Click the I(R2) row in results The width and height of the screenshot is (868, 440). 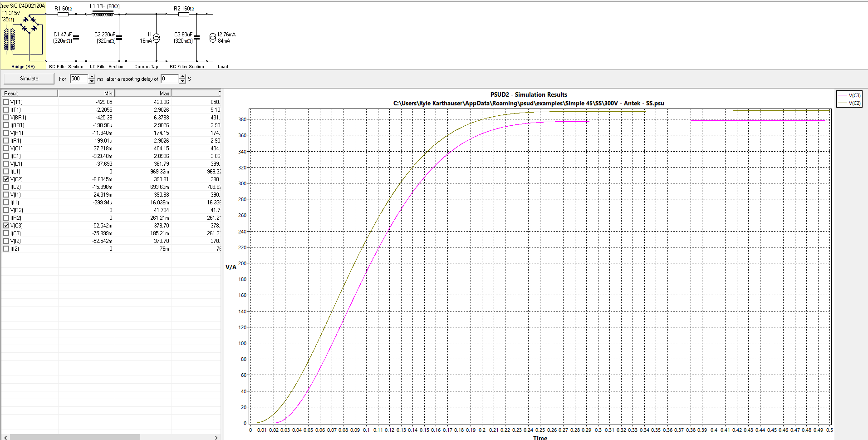[x=111, y=218]
